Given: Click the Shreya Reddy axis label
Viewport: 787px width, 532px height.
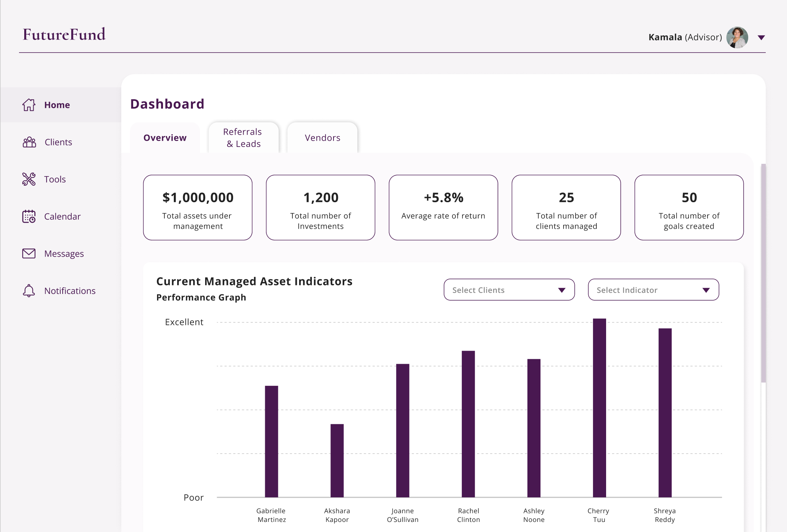Looking at the screenshot, I should click(665, 515).
